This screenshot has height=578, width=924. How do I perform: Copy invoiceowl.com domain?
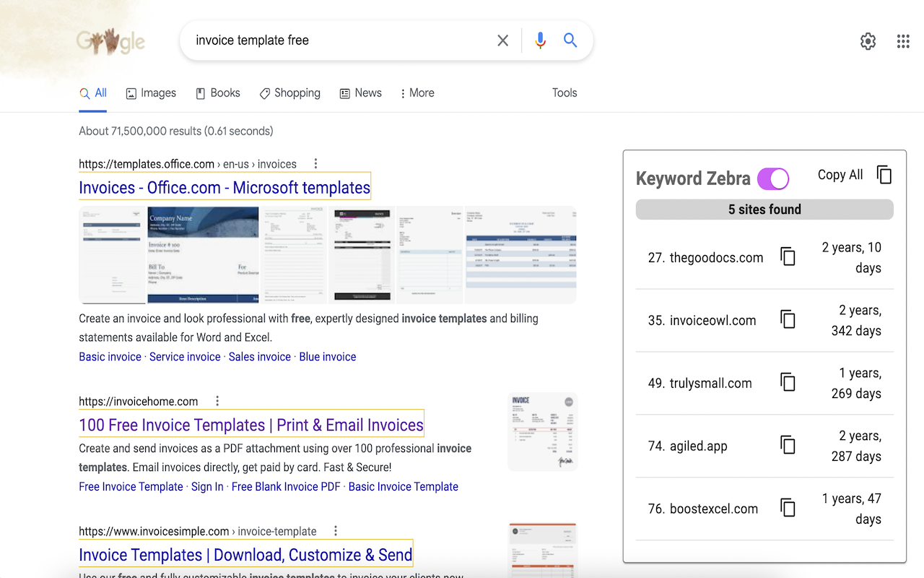(x=788, y=319)
